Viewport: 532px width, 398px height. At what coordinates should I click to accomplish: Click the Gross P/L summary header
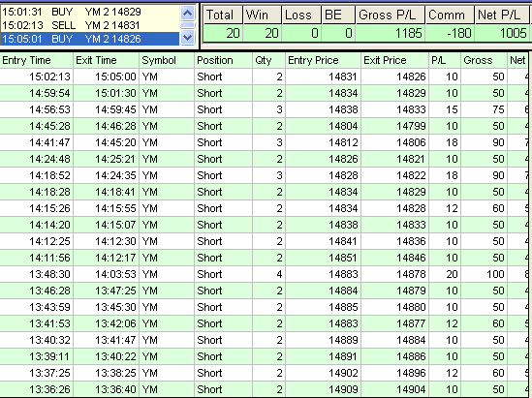pyautogui.click(x=391, y=15)
